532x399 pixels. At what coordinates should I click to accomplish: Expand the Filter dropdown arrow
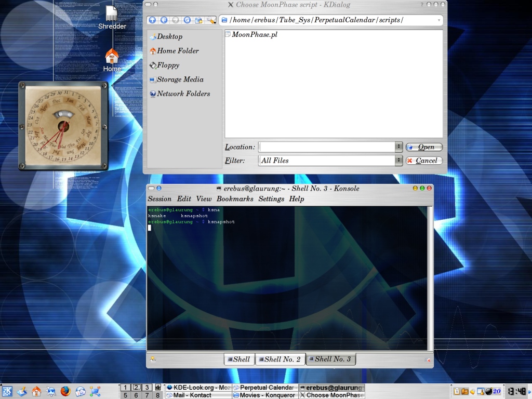398,161
